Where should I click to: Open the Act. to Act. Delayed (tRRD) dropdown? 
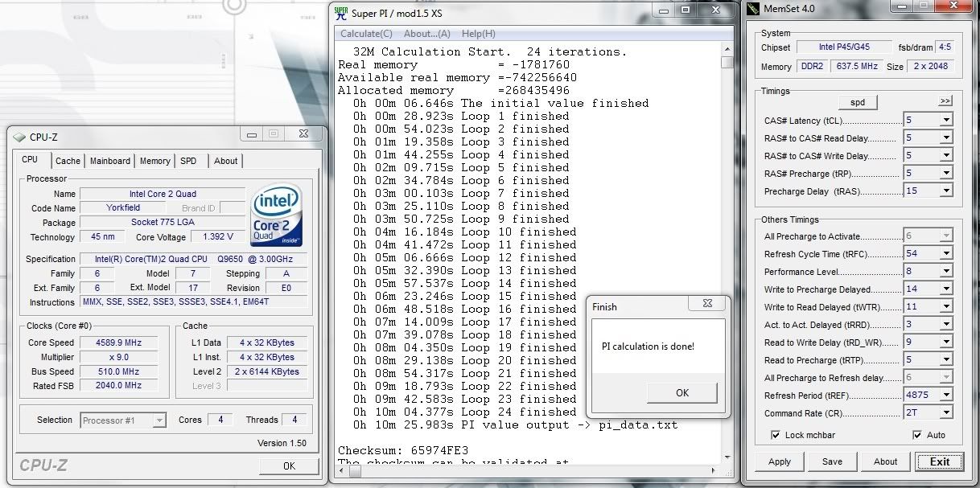(x=946, y=324)
